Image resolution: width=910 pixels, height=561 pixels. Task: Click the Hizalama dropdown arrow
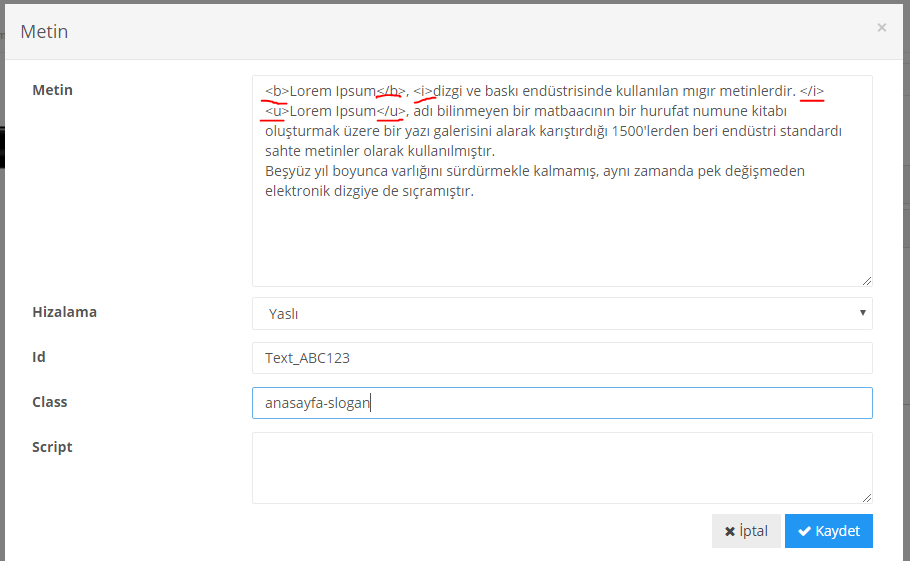[x=862, y=313]
